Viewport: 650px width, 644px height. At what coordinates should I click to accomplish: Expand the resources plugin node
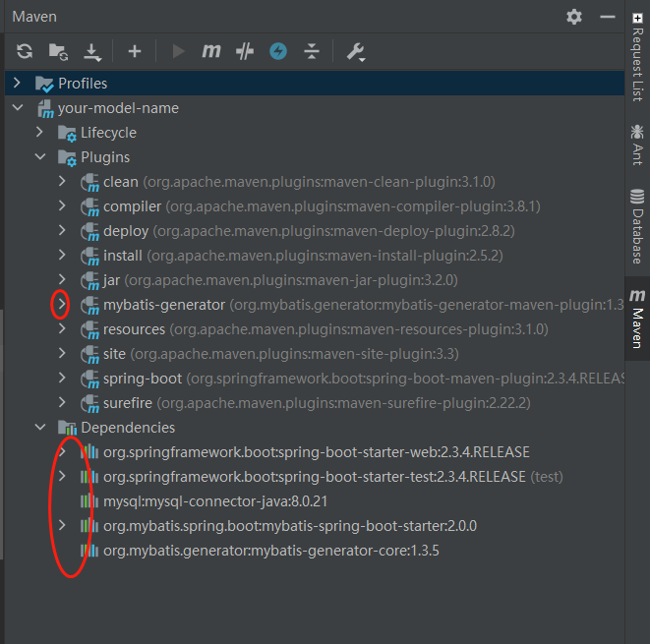pos(62,328)
